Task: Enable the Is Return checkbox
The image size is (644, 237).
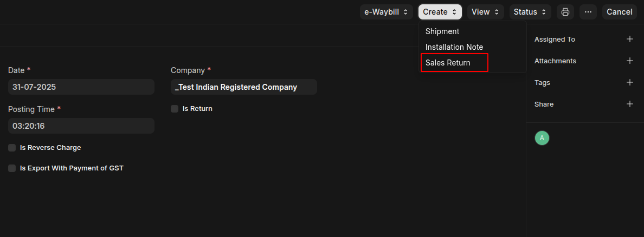Action: 175,109
